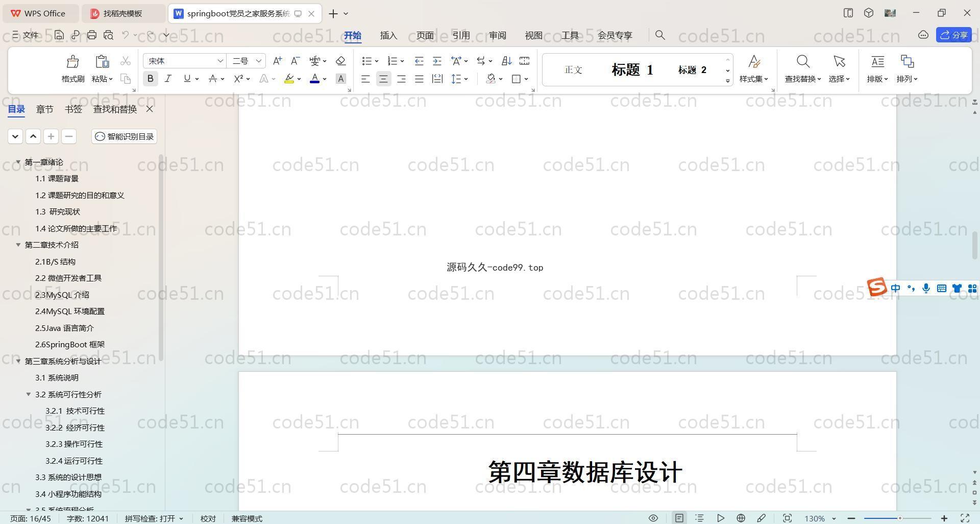Toggle Bold formatting button
Viewport: 980px width, 524px height.
click(x=150, y=79)
